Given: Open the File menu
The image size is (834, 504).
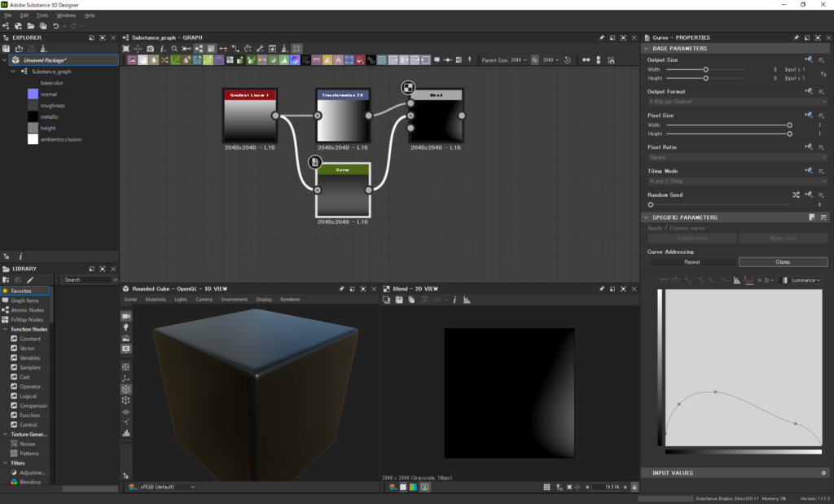Looking at the screenshot, I should tap(8, 15).
